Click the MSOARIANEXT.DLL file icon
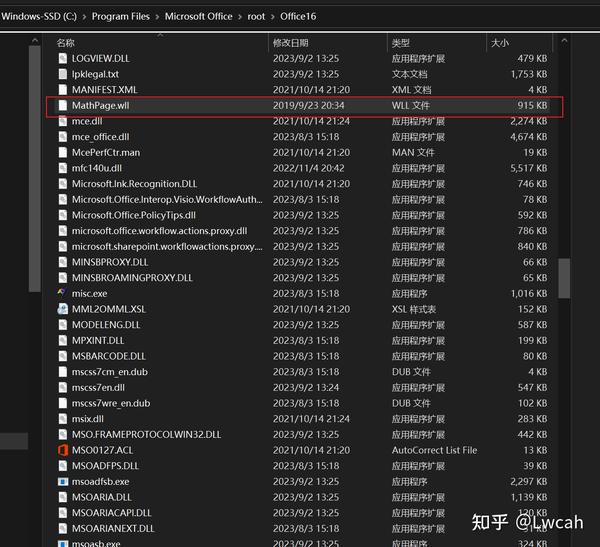The image size is (600, 547). tap(63, 529)
